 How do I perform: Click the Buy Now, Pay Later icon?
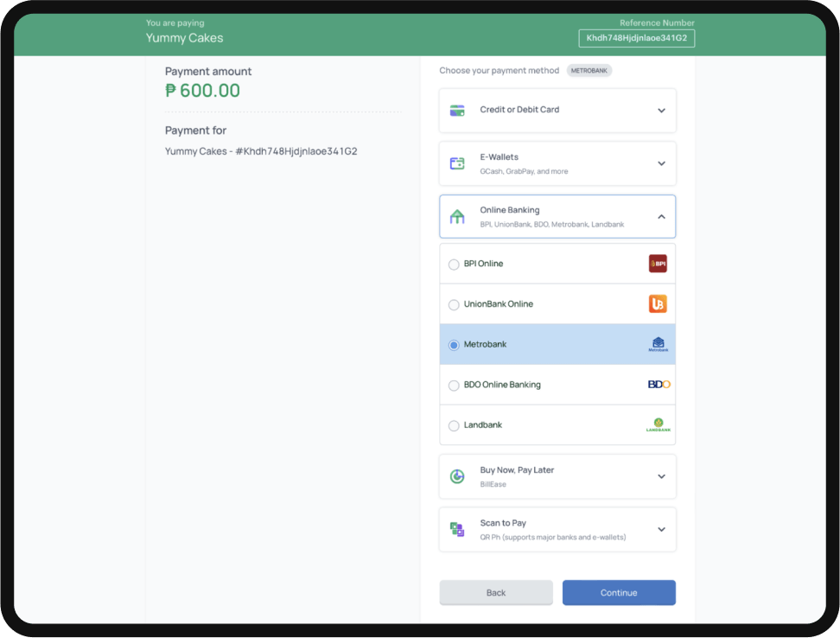(x=457, y=476)
